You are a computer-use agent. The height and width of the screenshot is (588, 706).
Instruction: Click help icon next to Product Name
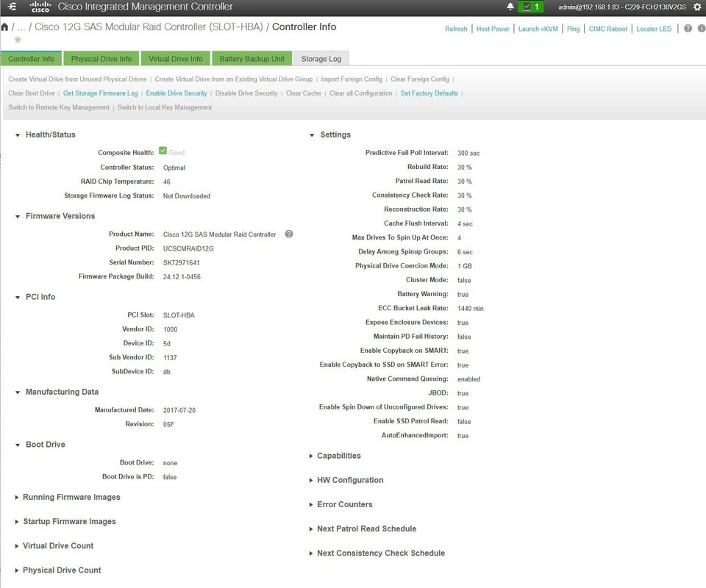point(289,234)
